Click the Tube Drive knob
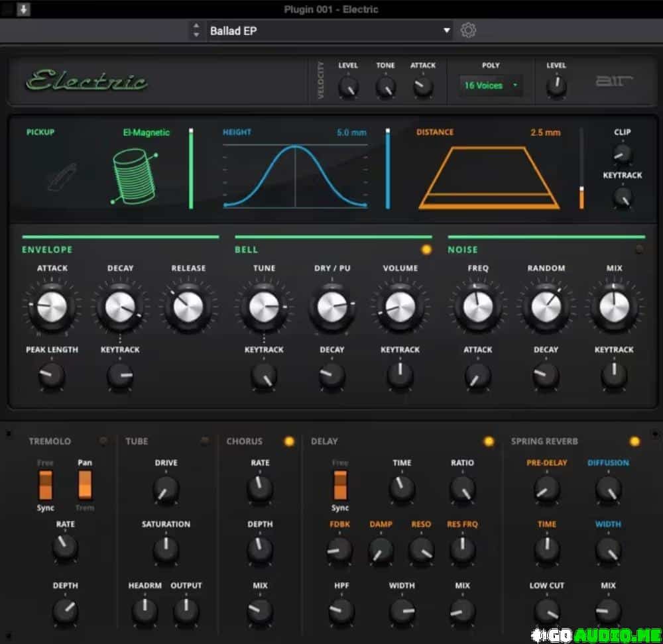Image resolution: width=663 pixels, height=644 pixels. (166, 490)
